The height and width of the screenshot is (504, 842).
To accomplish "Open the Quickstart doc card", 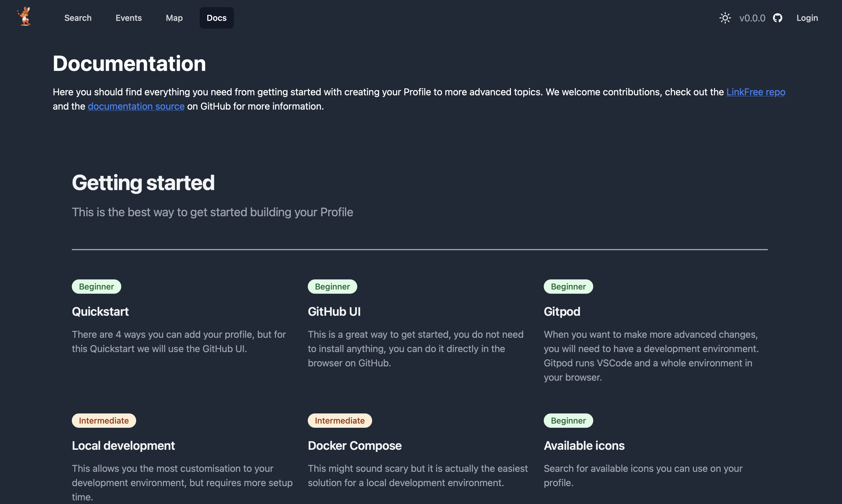I will (x=100, y=312).
